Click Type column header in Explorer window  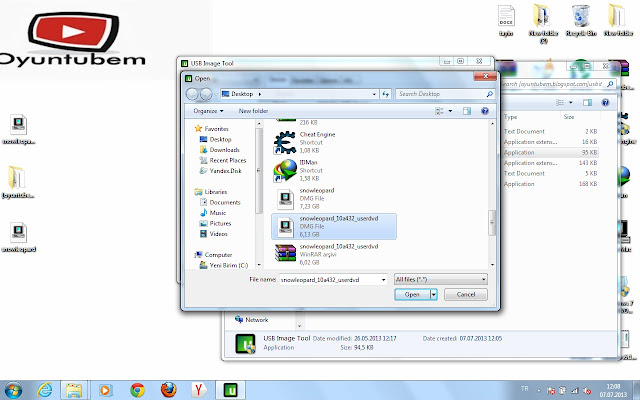pos(510,117)
